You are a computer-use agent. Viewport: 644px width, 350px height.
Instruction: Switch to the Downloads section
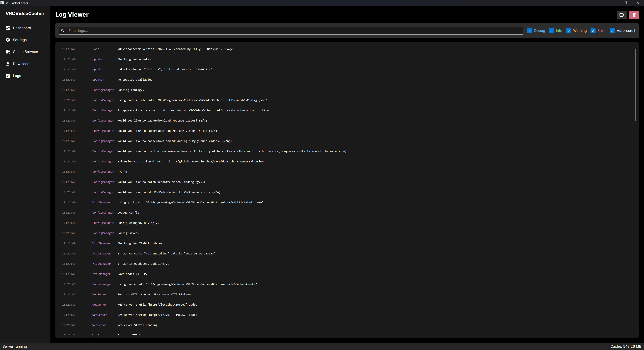(x=22, y=64)
